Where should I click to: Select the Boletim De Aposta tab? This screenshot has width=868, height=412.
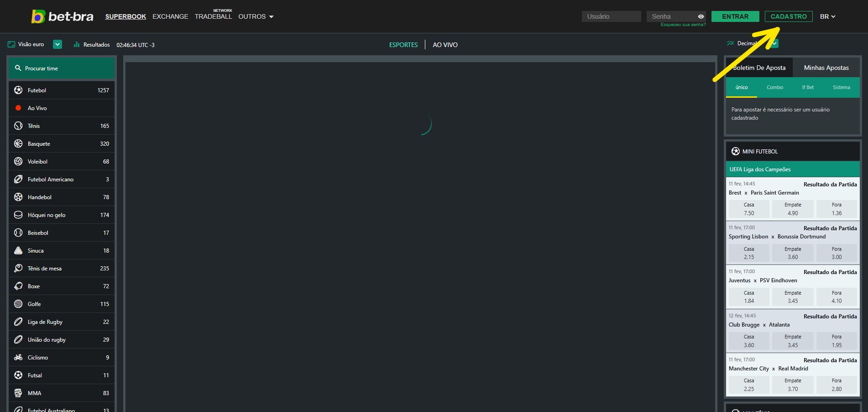click(x=759, y=68)
